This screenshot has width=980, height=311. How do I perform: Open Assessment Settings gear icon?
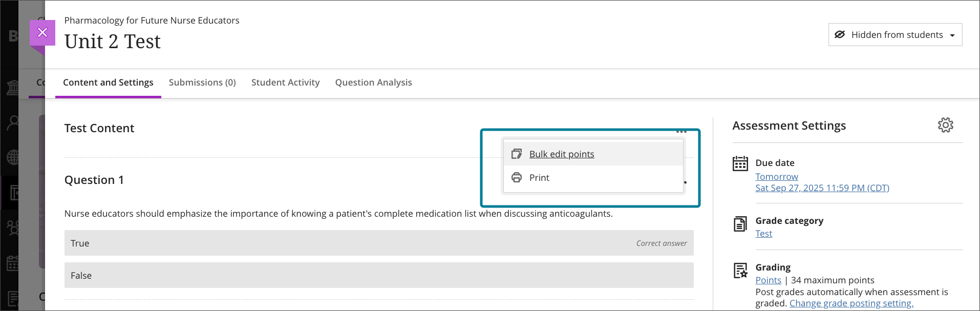tap(945, 125)
